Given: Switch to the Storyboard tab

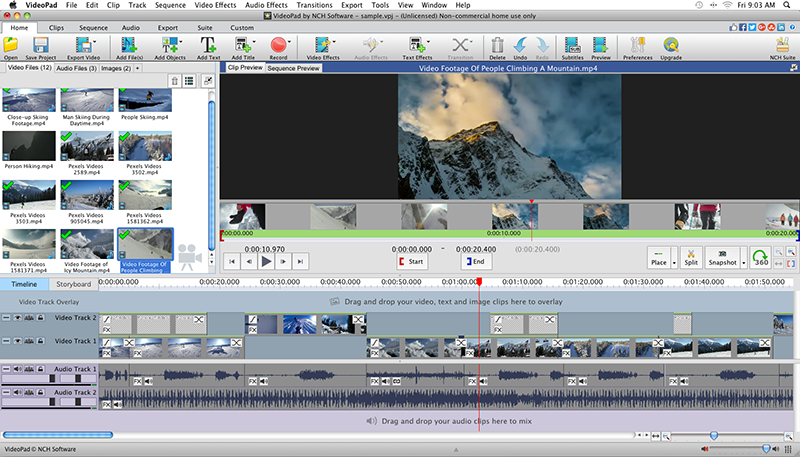Looking at the screenshot, I should (x=73, y=284).
